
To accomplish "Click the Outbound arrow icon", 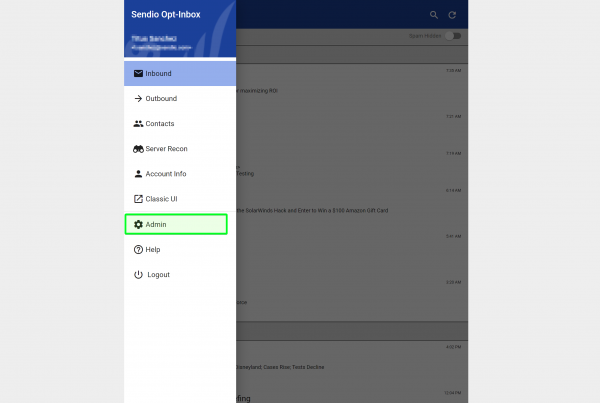I will click(x=138, y=99).
